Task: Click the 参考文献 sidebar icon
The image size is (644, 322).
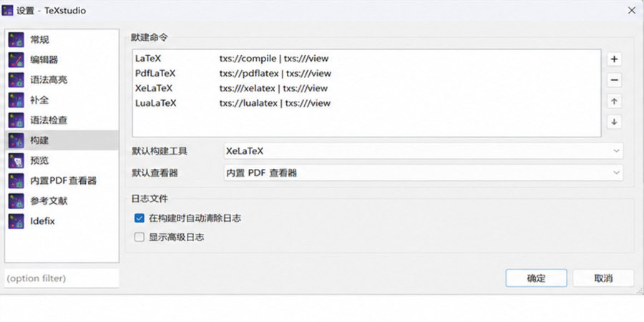Action: click(16, 201)
